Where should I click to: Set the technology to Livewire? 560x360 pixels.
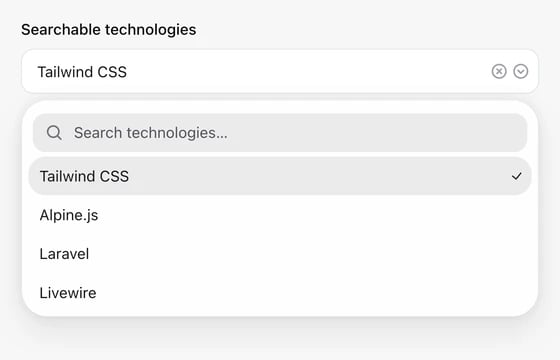280,293
